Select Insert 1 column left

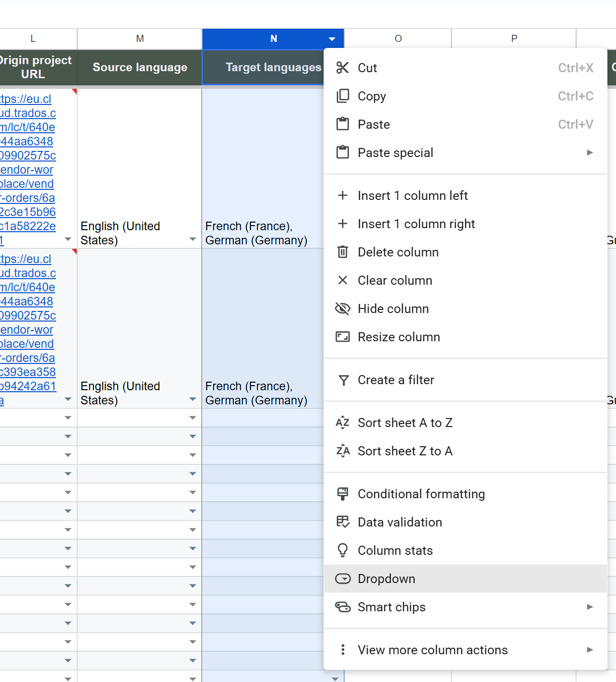(465, 195)
